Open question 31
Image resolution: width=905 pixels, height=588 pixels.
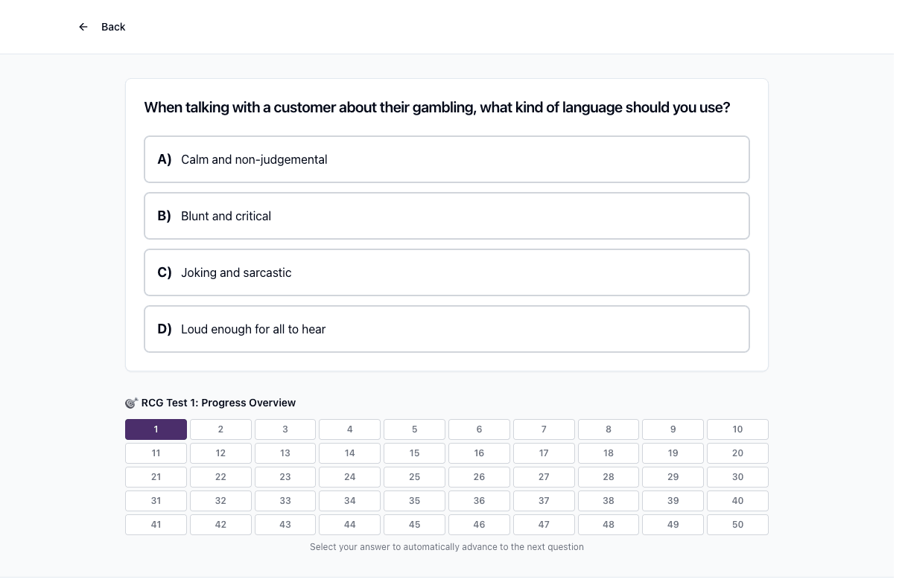[x=156, y=501]
